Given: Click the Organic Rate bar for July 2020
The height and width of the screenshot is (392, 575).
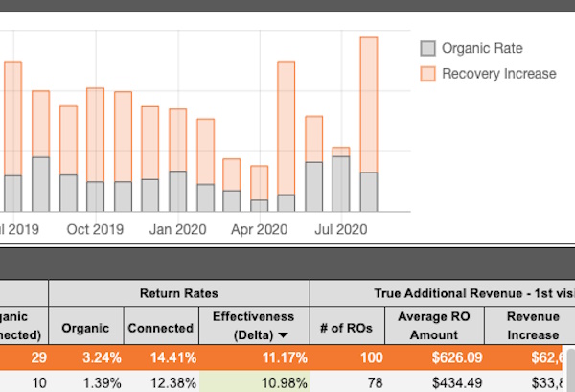Looking at the screenshot, I should [x=341, y=183].
